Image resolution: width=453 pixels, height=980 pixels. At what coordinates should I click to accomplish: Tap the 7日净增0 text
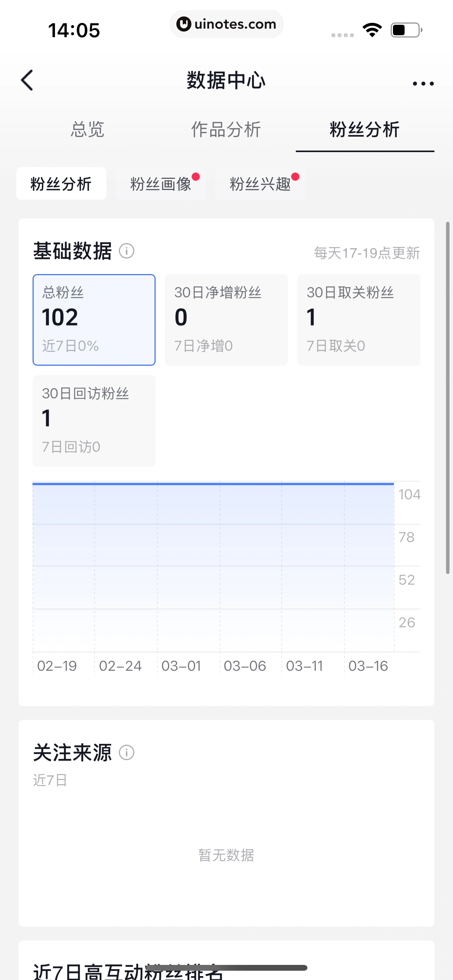(204, 346)
